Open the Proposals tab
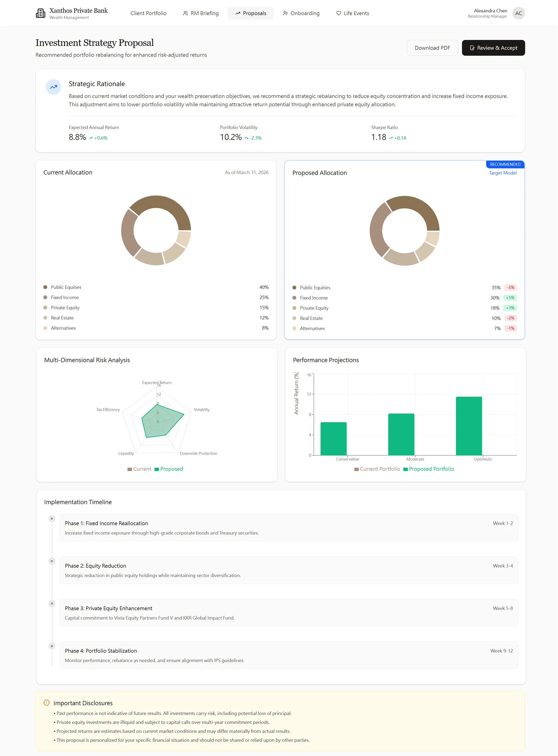 [251, 13]
